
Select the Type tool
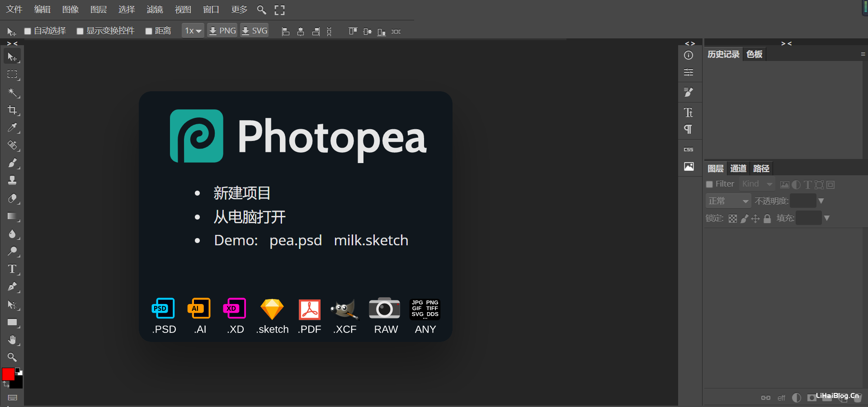(x=12, y=269)
